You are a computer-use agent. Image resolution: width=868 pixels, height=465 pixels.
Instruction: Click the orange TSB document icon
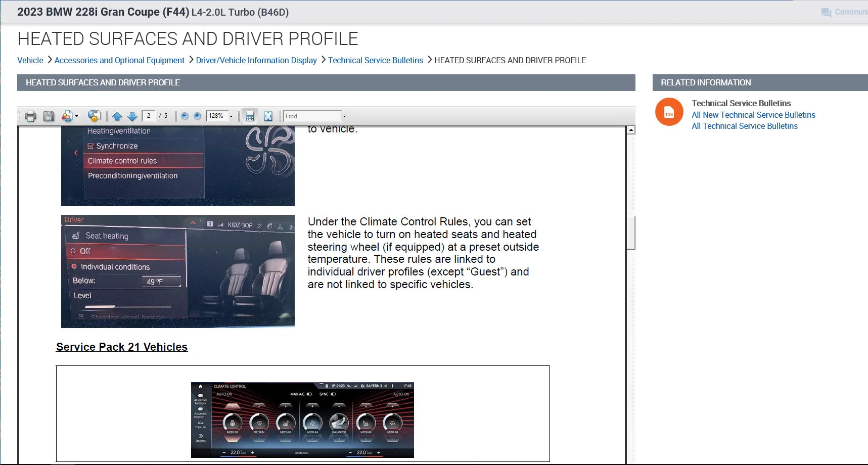(x=669, y=112)
